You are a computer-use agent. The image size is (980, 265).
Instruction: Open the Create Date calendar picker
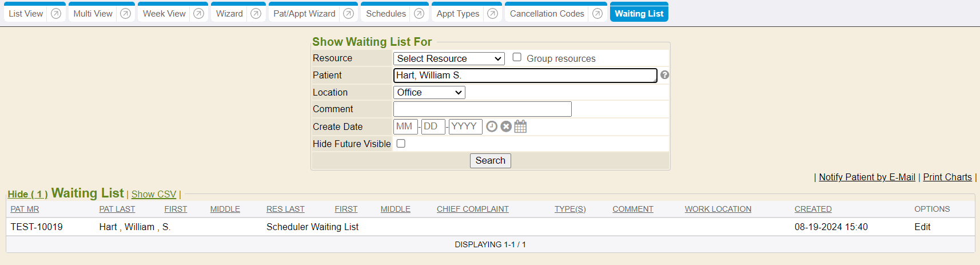tap(520, 126)
